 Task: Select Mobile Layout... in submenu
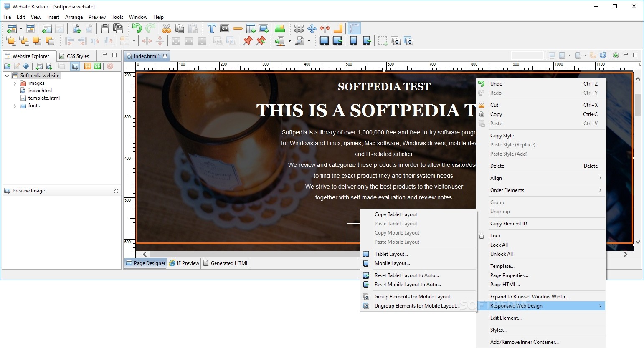(x=418, y=263)
